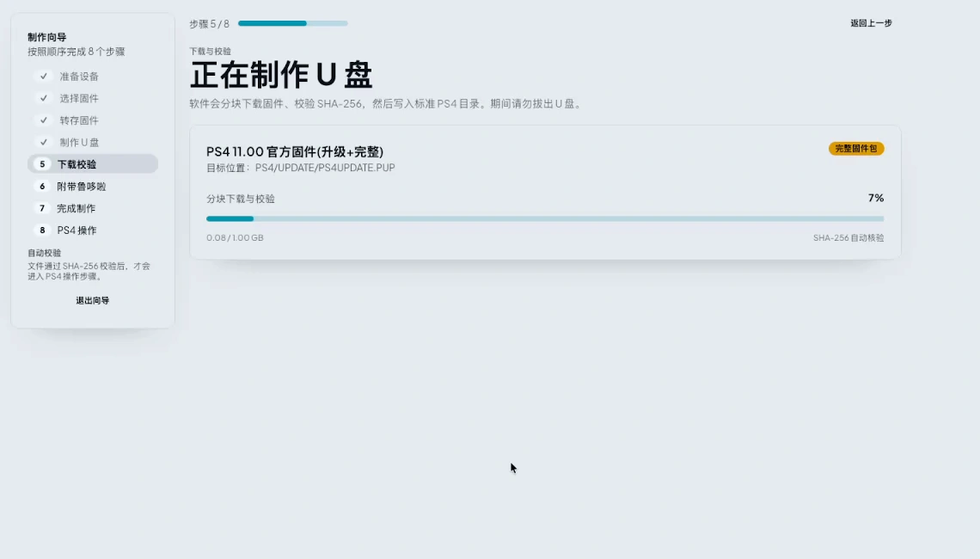
Task: Click the checkmark beside 制作 U 盘
Action: [43, 142]
